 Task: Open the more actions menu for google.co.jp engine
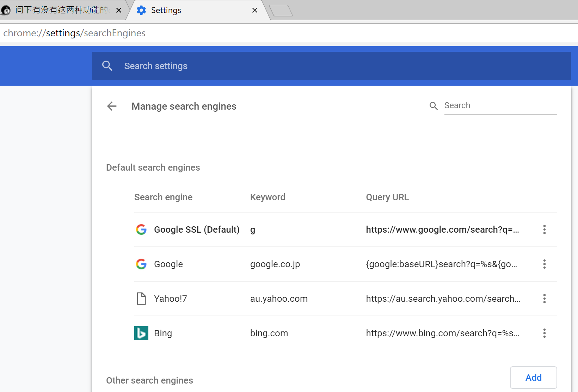coord(545,264)
